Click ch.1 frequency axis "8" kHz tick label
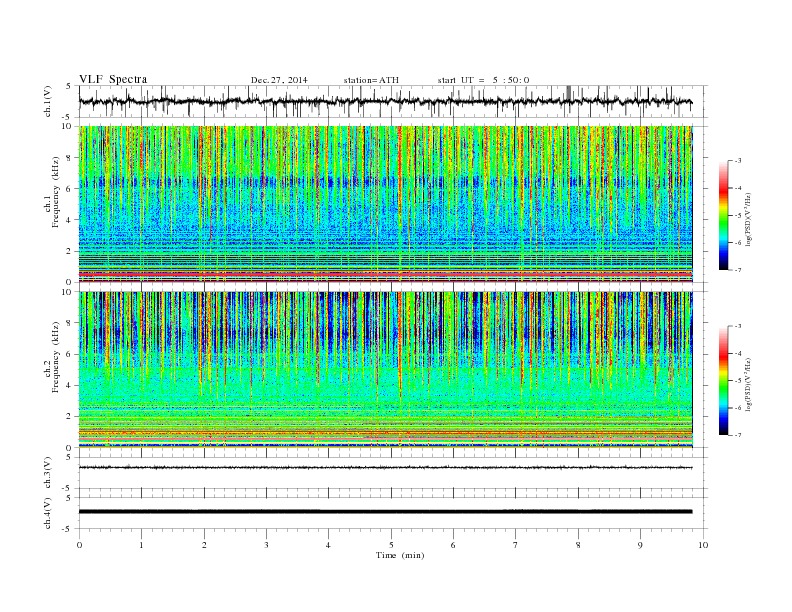Image resolution: width=792 pixels, height=612 pixels. click(x=69, y=158)
